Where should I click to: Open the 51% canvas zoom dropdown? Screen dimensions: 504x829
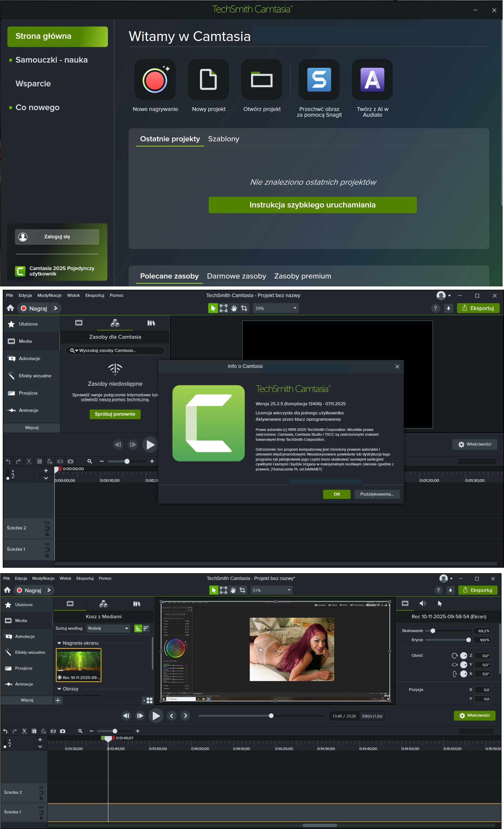(x=271, y=590)
